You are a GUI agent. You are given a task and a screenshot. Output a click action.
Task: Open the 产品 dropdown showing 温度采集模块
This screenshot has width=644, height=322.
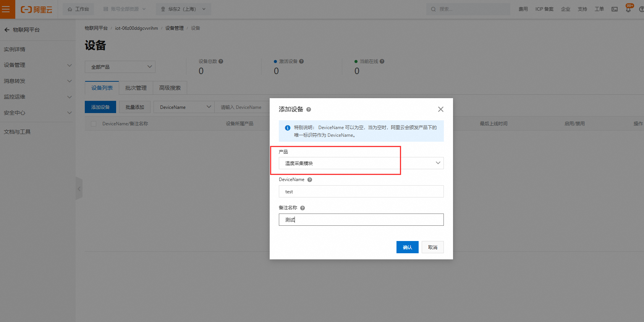click(x=361, y=163)
